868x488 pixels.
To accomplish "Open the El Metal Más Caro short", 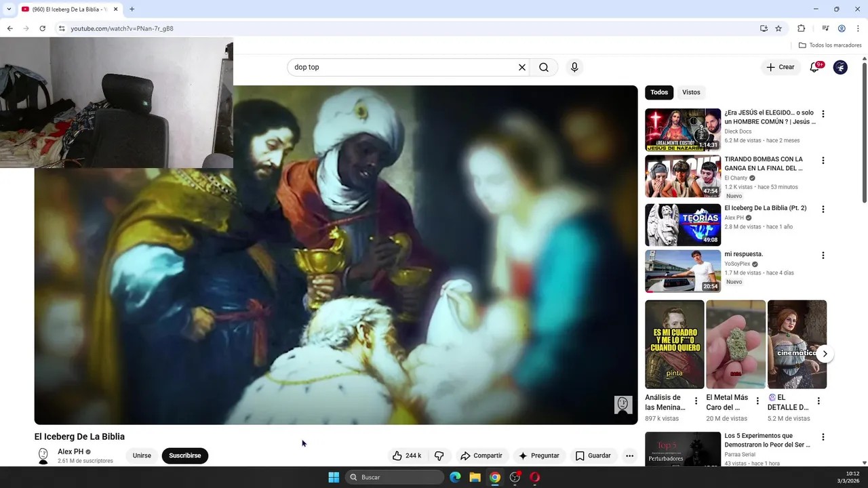I will [x=736, y=344].
